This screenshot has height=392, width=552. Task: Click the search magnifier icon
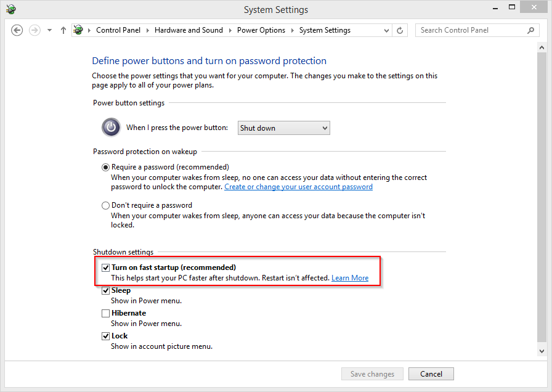[531, 30]
